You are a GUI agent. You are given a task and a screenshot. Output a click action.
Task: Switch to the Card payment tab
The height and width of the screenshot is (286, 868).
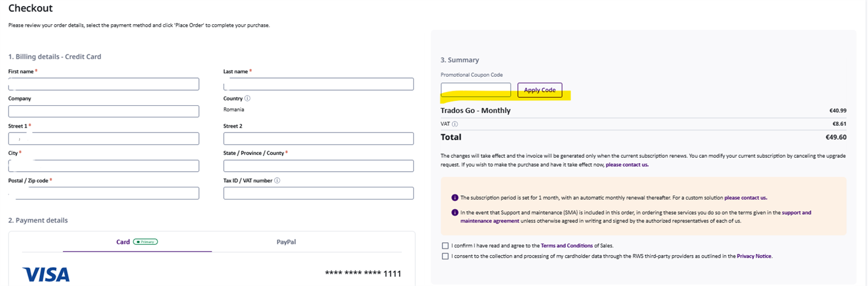tap(123, 242)
